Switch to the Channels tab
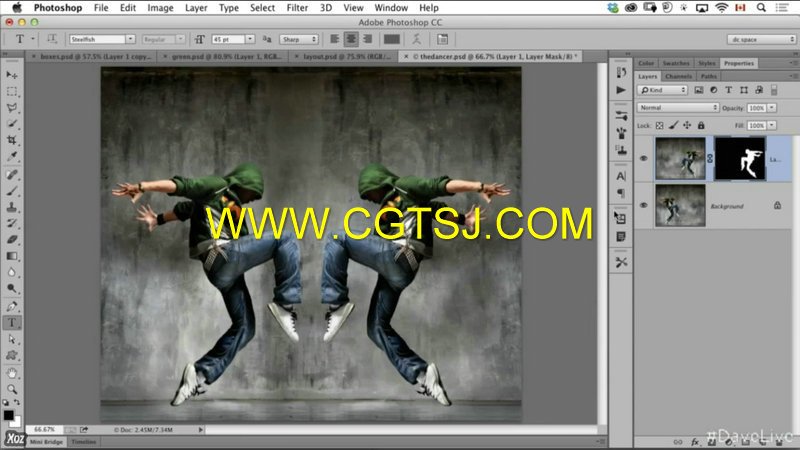The image size is (800, 450). click(678, 77)
